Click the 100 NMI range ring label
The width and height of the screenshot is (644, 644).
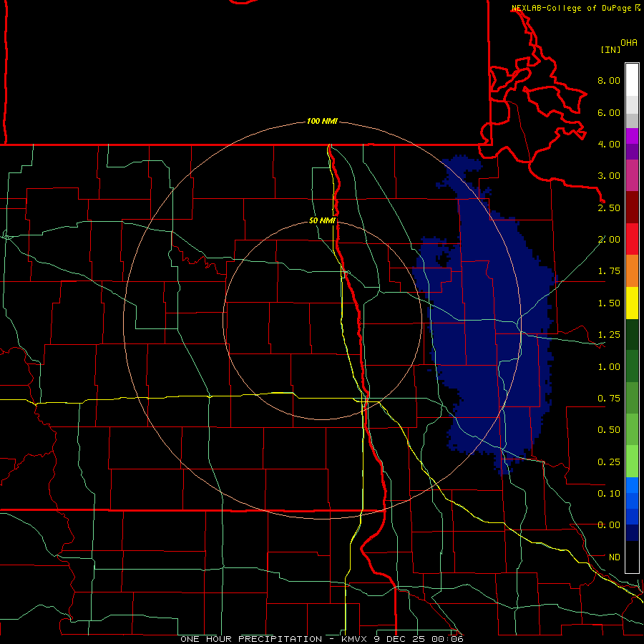[x=322, y=121]
